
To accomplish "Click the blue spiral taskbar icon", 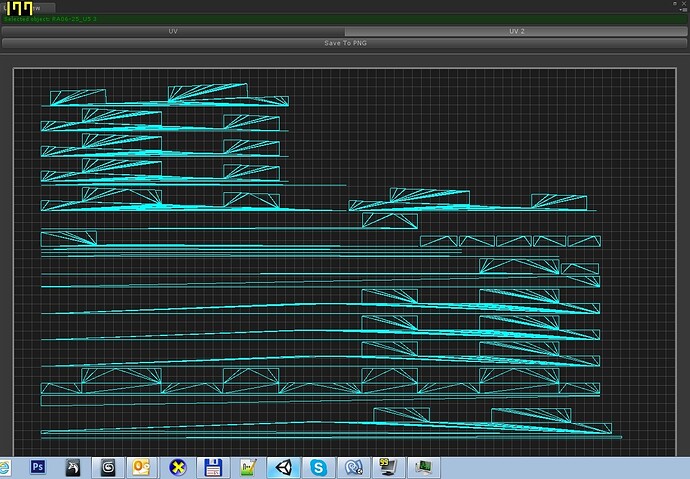I will point(353,467).
